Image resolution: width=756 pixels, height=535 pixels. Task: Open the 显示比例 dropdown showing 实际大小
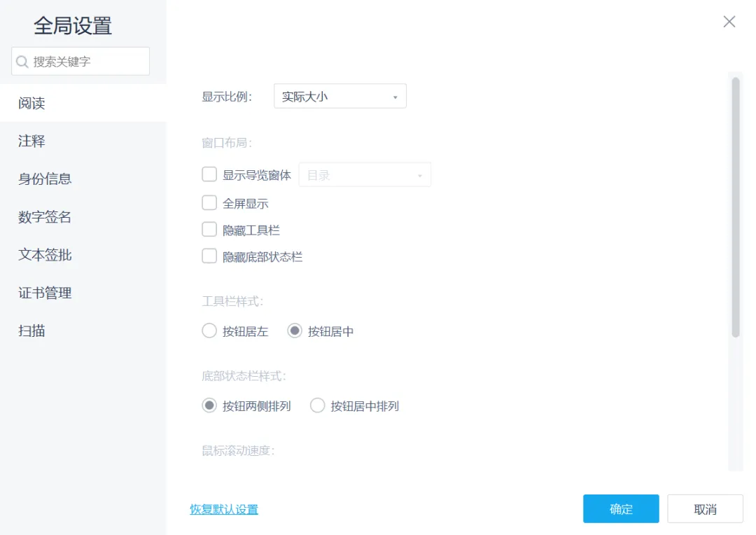click(340, 96)
